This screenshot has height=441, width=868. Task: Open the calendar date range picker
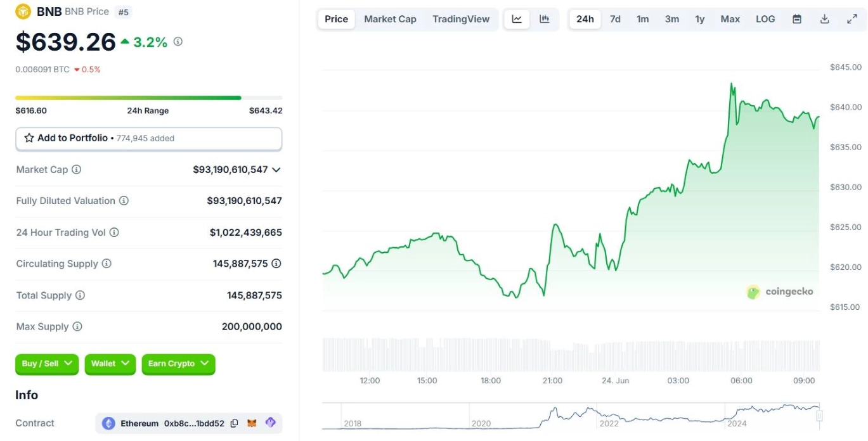pos(797,19)
